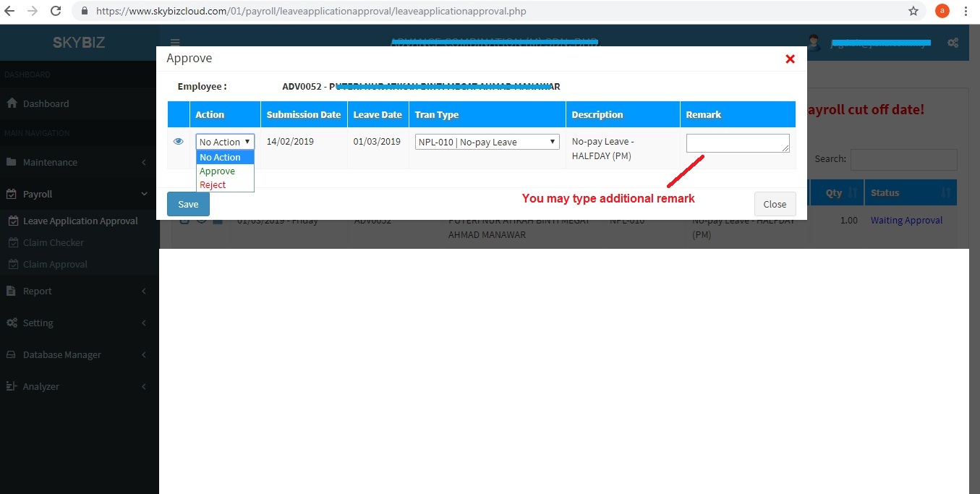Click the gears icon in top bar
The height and width of the screenshot is (494, 980).
[953, 43]
